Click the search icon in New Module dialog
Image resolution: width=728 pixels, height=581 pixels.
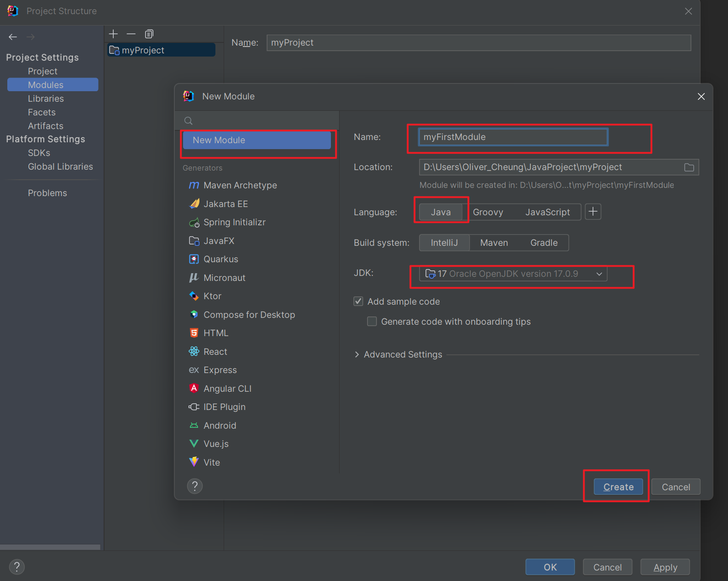(x=188, y=121)
